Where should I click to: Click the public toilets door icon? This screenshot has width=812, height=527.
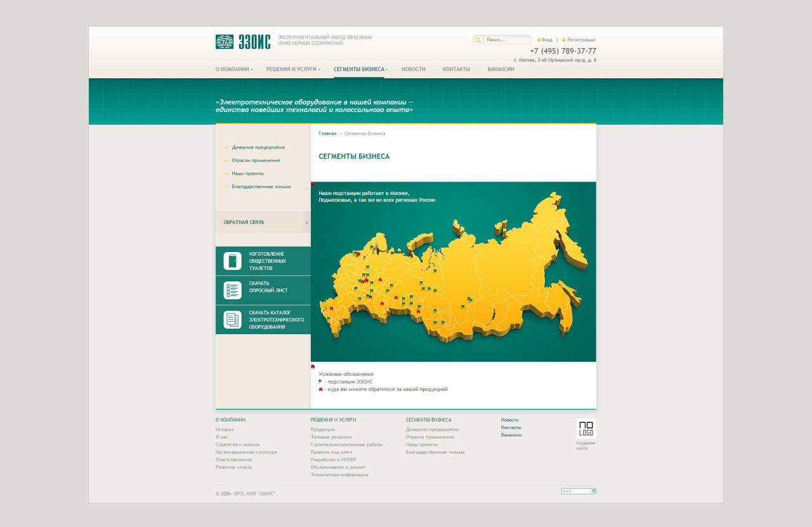click(x=232, y=261)
